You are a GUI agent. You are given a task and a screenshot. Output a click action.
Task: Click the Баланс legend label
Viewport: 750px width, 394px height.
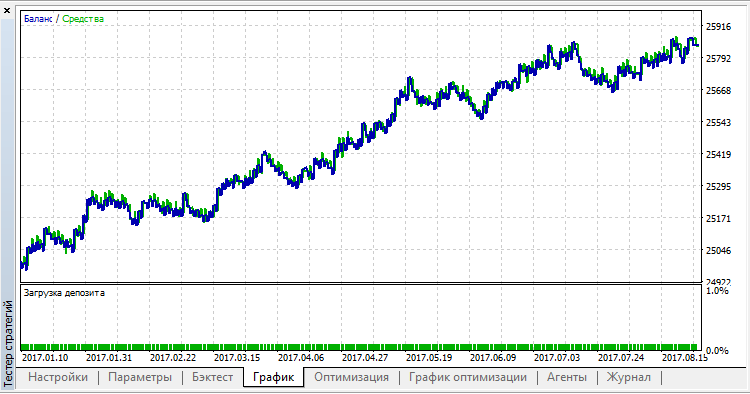coord(38,19)
